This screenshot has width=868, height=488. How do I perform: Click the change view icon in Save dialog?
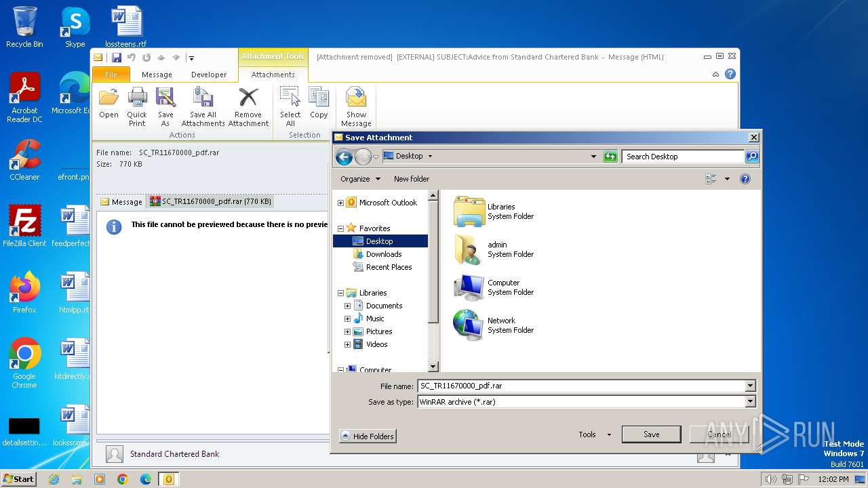click(711, 179)
